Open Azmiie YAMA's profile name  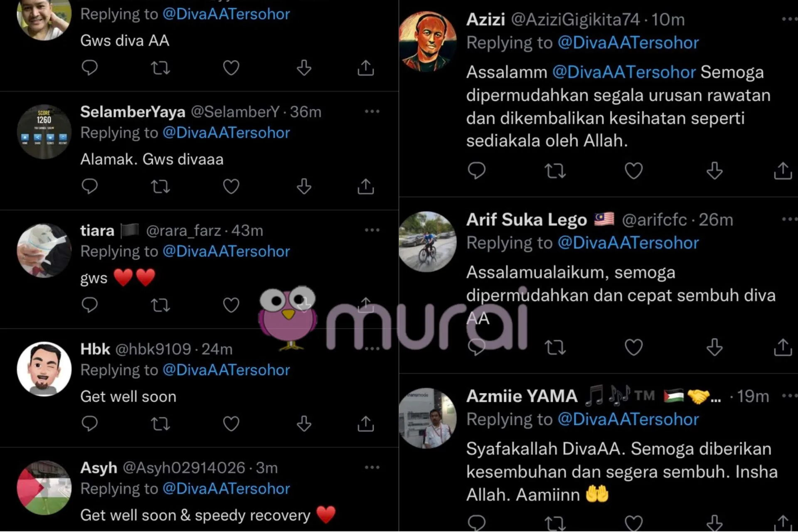(522, 396)
